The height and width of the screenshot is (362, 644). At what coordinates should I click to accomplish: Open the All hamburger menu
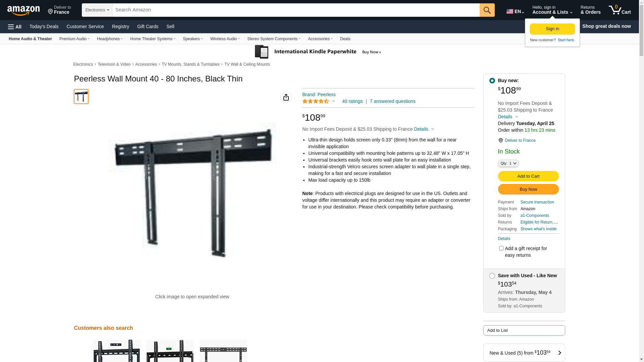(x=15, y=26)
